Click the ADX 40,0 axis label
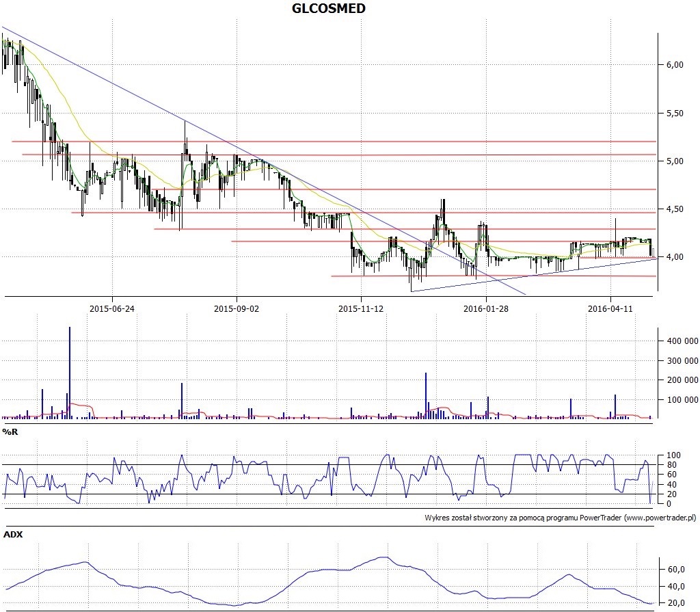Screen dimensions: 700x612 [x=676, y=586]
